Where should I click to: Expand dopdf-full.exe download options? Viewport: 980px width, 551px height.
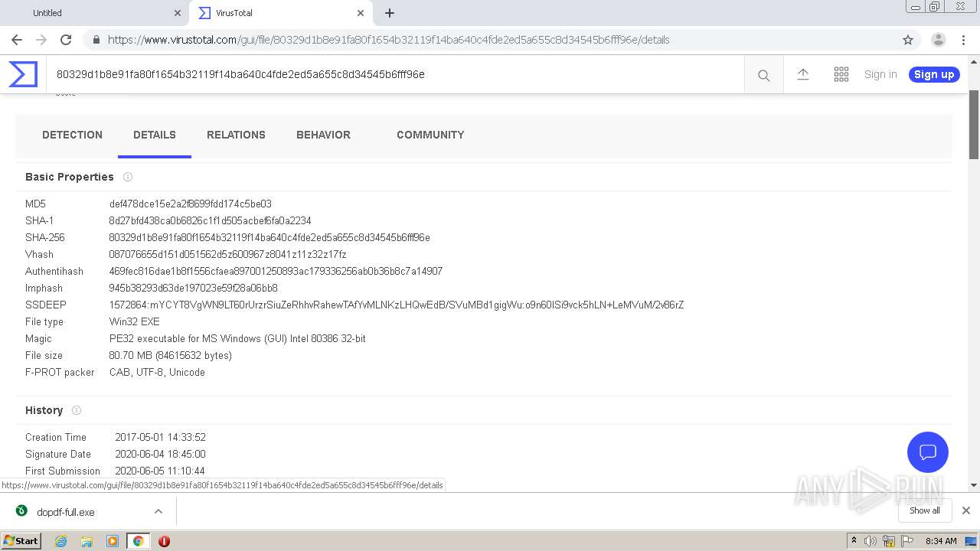(x=158, y=511)
